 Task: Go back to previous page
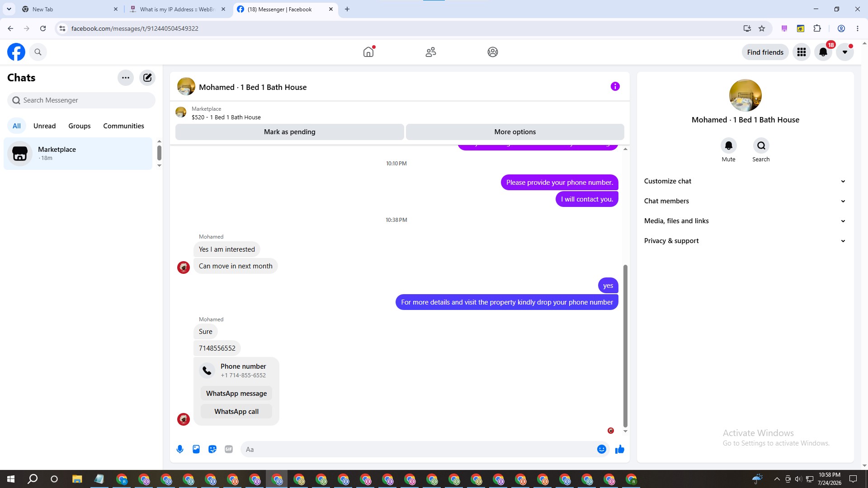(10, 28)
